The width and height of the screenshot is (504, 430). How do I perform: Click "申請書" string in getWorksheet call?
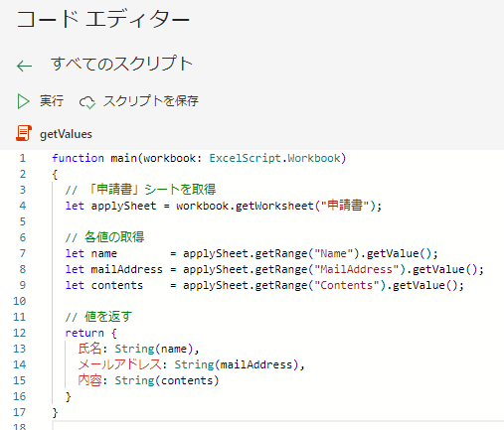[x=345, y=206]
